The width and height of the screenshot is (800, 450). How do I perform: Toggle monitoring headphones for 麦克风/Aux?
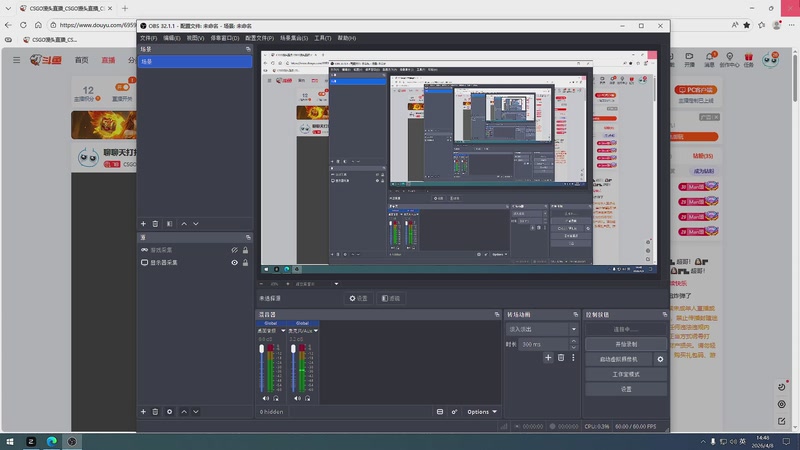point(308,398)
